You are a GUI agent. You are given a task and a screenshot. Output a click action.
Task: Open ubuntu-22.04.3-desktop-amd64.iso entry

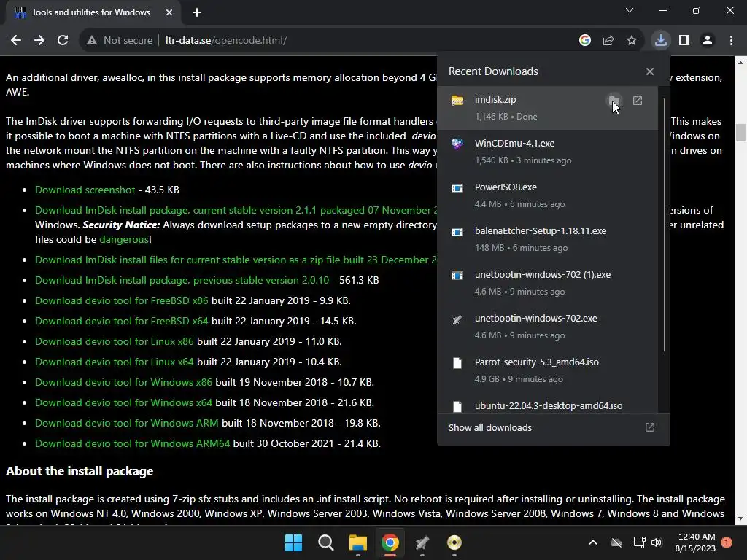547,403
